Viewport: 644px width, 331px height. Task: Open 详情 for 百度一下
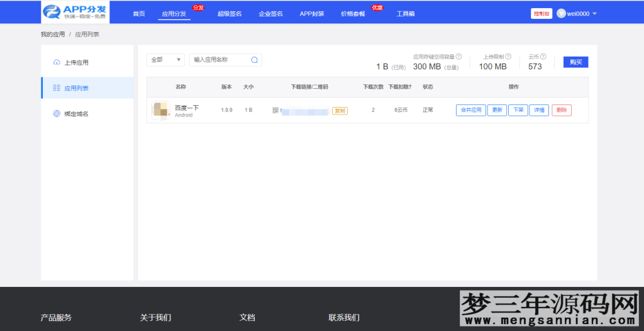click(x=539, y=110)
